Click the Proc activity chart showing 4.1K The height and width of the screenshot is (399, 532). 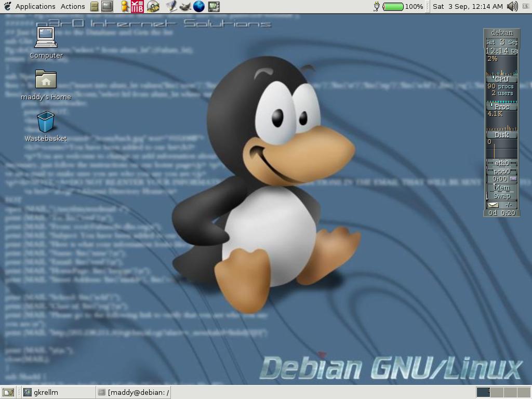(502, 121)
